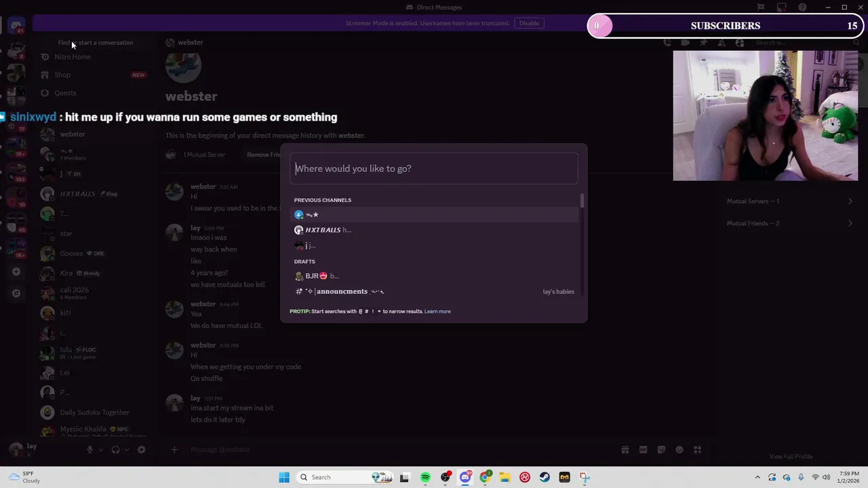Expand Mutual Friends section
The image size is (868, 488).
point(790,223)
